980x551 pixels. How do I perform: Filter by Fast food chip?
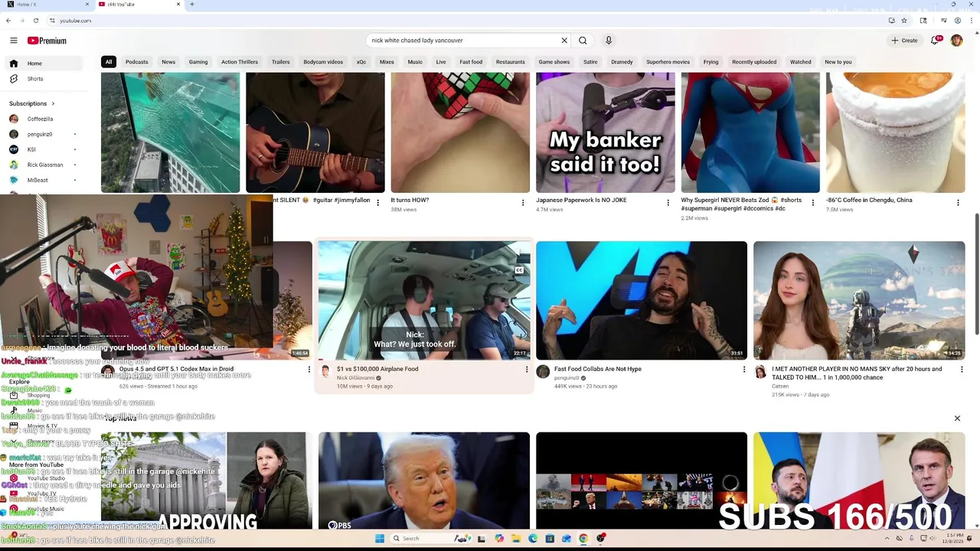[471, 62]
